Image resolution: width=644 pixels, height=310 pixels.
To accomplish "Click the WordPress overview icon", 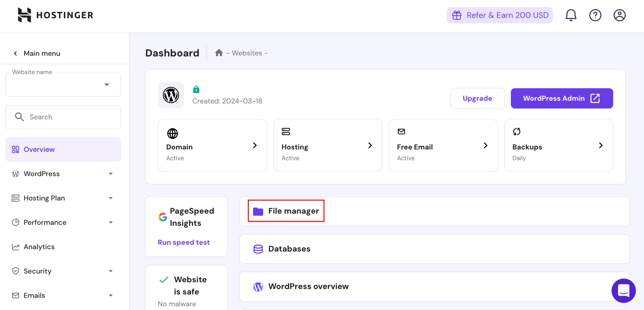I will pyautogui.click(x=258, y=286).
